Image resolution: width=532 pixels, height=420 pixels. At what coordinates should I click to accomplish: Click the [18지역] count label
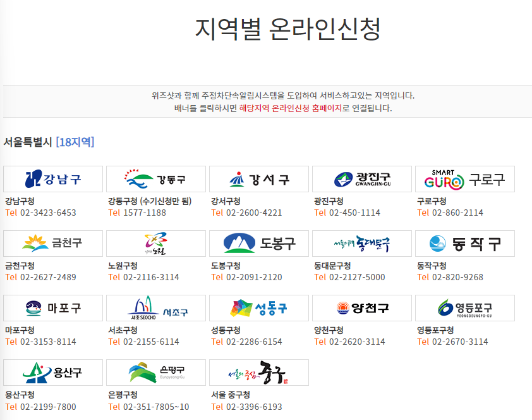[75, 142]
